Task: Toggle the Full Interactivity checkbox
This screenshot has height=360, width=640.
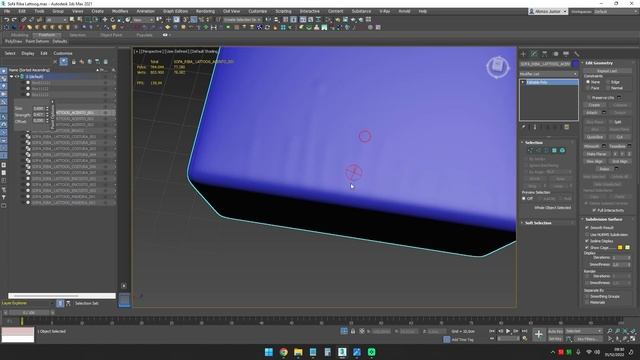Action: coord(594,210)
